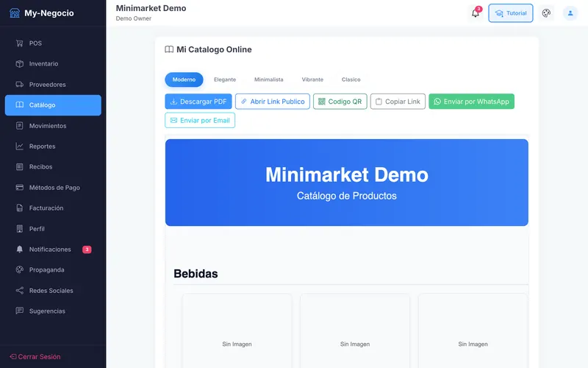The height and width of the screenshot is (368, 588).
Task: Click the Sugerencias chat icon
Action: click(20, 311)
